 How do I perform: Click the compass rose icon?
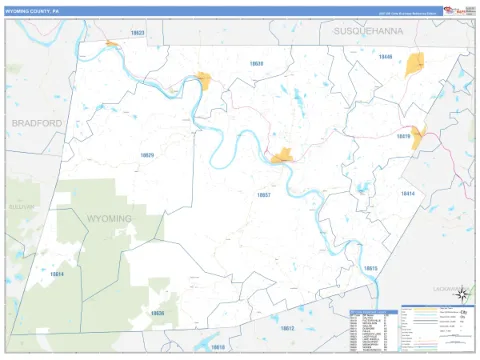462,295
